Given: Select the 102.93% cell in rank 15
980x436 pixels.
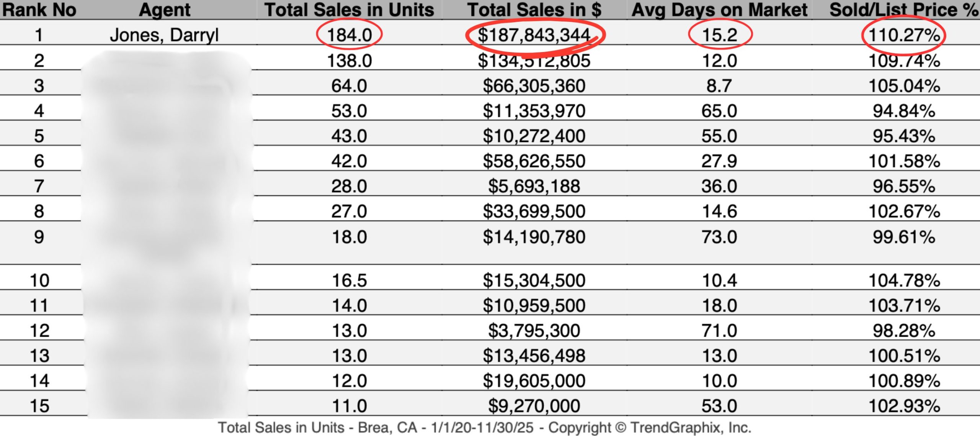Looking at the screenshot, I should pyautogui.click(x=904, y=406).
